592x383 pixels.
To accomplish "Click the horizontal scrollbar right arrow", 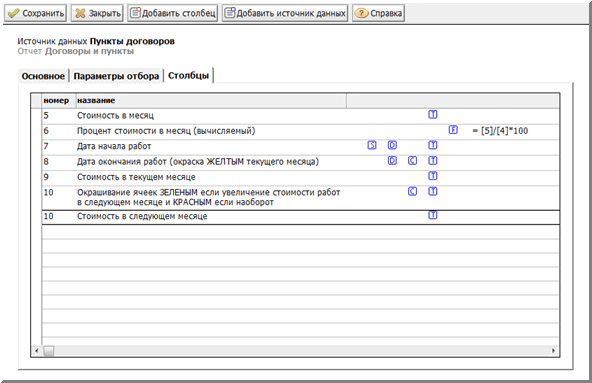I will click(x=553, y=351).
